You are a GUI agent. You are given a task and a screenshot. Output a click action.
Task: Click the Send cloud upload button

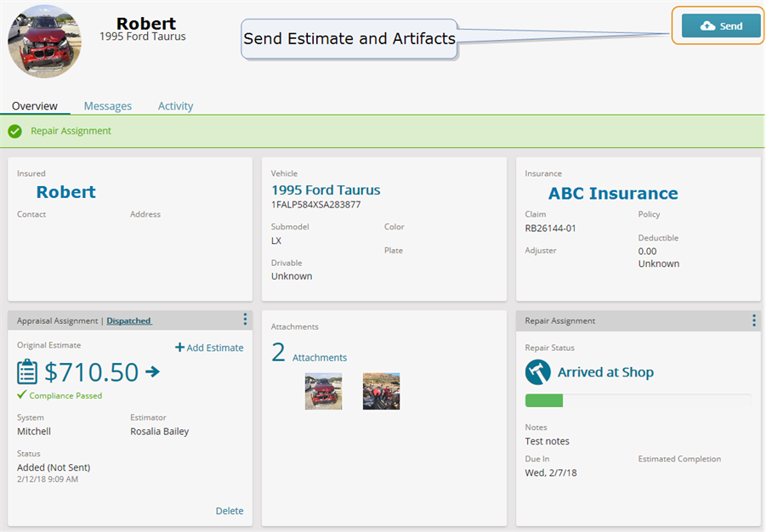click(x=721, y=26)
